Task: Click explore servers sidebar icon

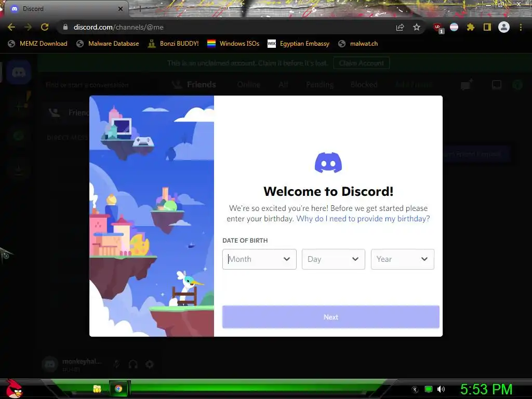Action: click(19, 136)
